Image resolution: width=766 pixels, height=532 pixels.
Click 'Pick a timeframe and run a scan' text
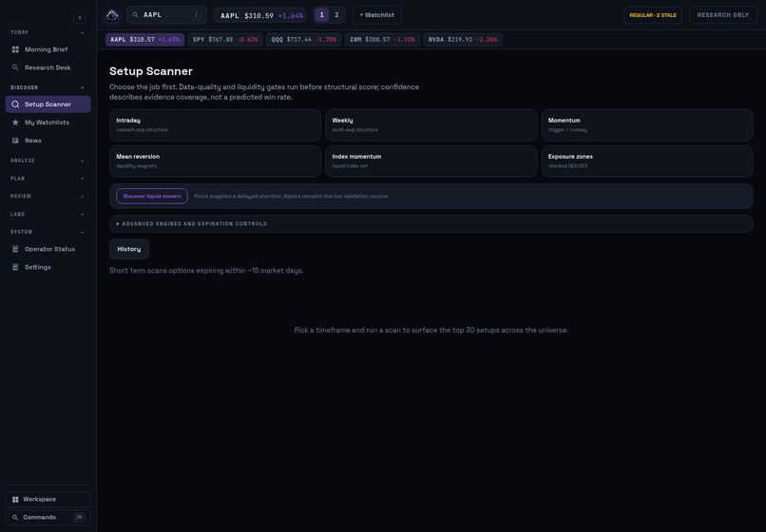(431, 331)
